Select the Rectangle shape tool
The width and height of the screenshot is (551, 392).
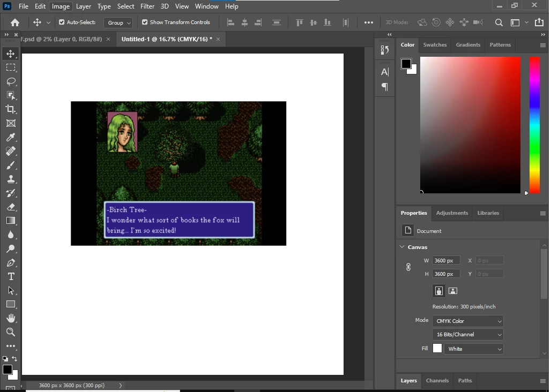11,304
